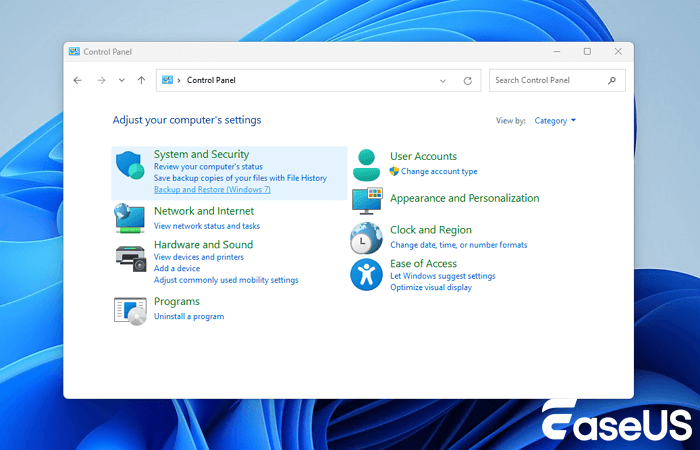Viewport: 700px width, 450px height.
Task: Click the Control Panel breadcrumb in address bar
Action: click(x=211, y=80)
